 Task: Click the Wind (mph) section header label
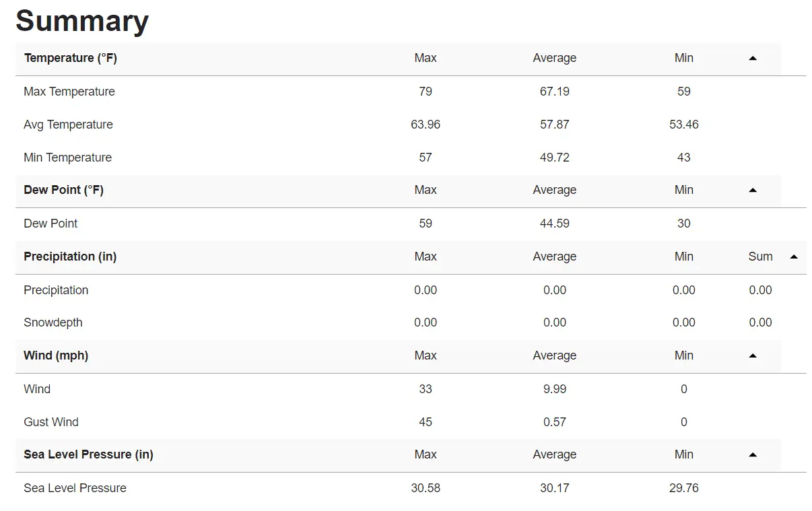pos(56,355)
